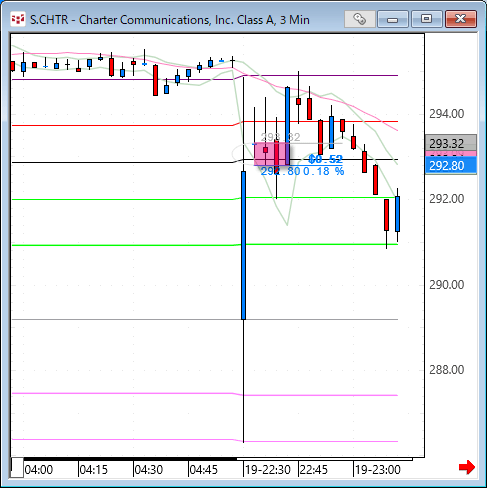Select the pink shaded measurement box
Screen dimensions: 487x488
click(272, 154)
